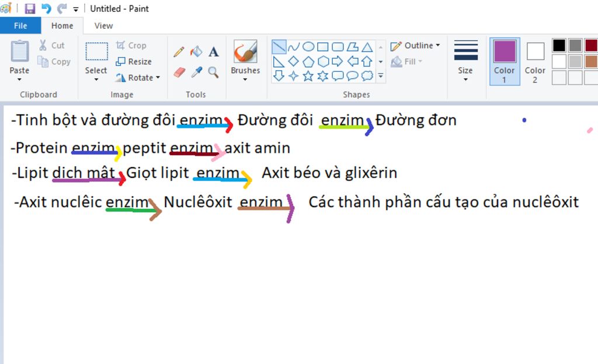Open the Resize dialog

coord(134,61)
